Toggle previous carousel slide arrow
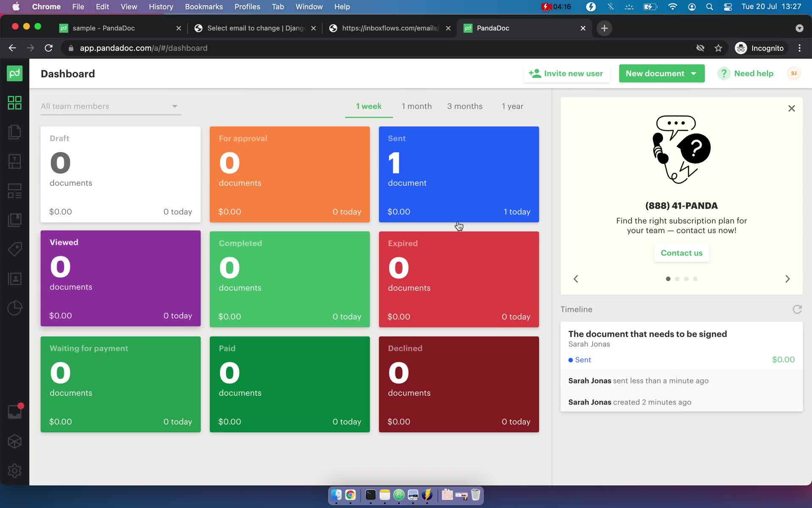The width and height of the screenshot is (812, 508). click(576, 279)
